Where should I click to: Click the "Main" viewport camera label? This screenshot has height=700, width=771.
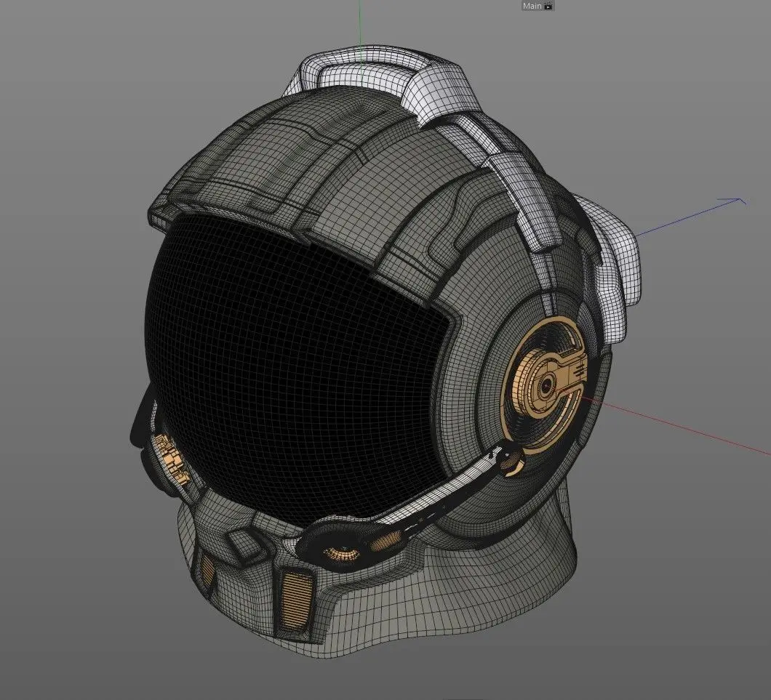pos(532,6)
